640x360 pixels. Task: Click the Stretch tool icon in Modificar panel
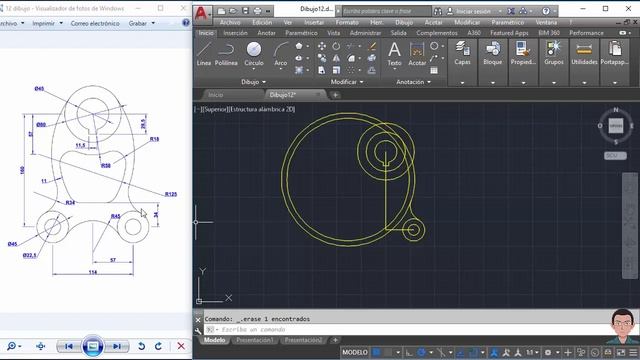322,70
